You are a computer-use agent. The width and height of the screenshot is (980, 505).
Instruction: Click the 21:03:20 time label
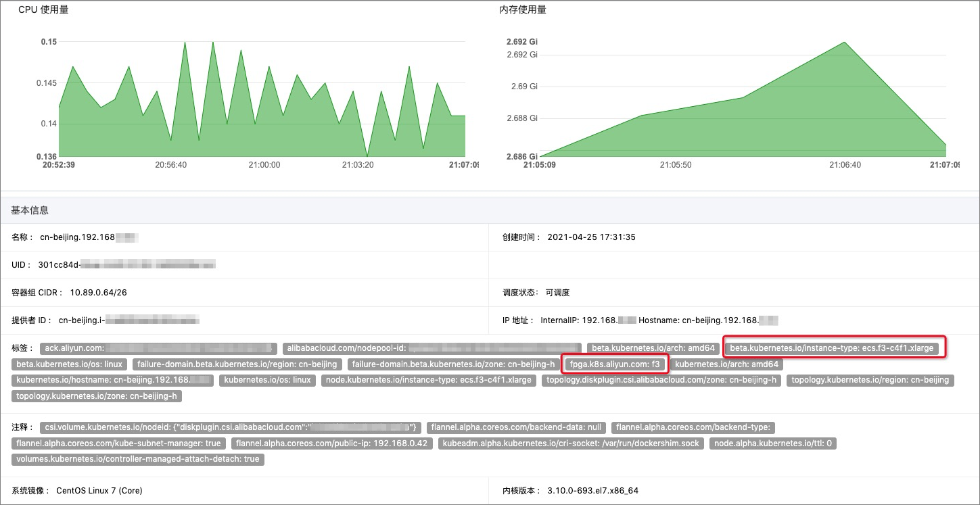(x=358, y=165)
